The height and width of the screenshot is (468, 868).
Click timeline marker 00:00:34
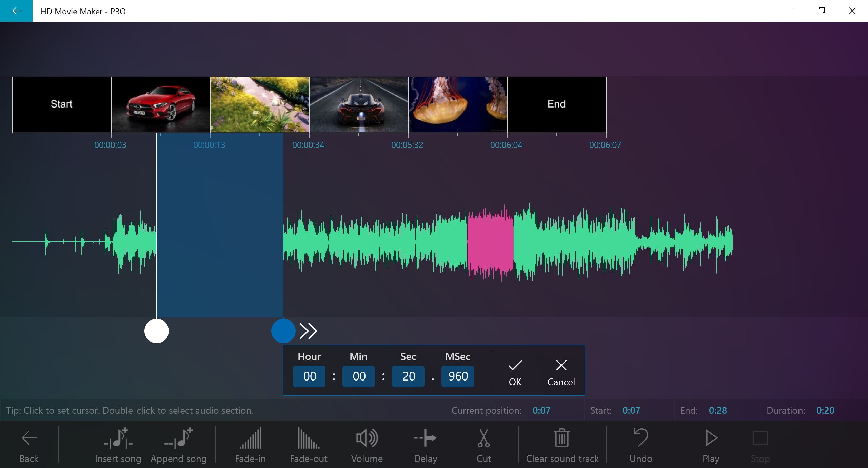click(x=308, y=145)
